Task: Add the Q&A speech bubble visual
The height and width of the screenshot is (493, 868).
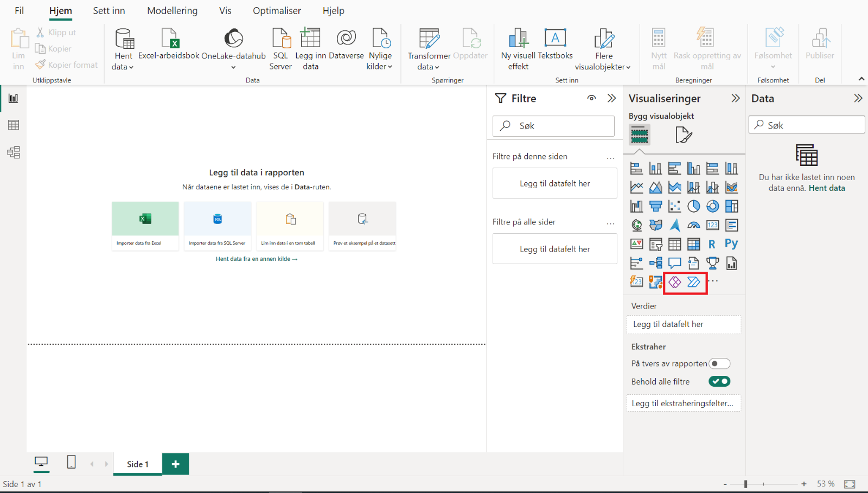Action: [674, 264]
